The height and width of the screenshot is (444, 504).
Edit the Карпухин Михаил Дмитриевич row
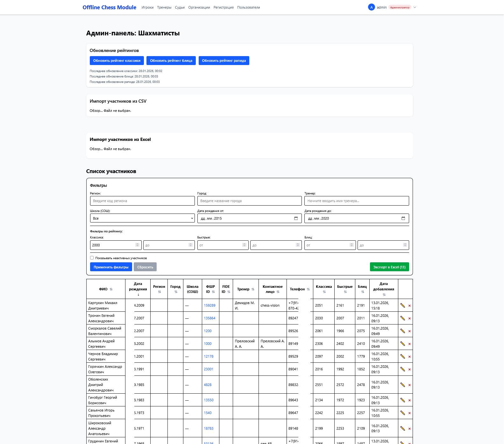click(x=403, y=305)
